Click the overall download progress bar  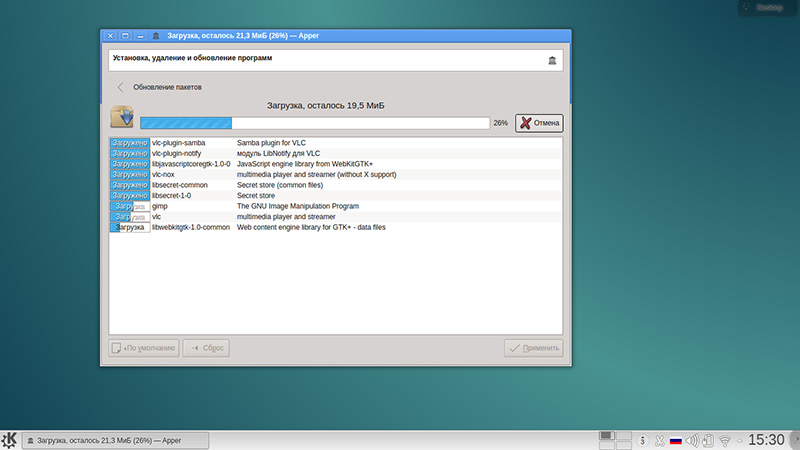point(315,123)
